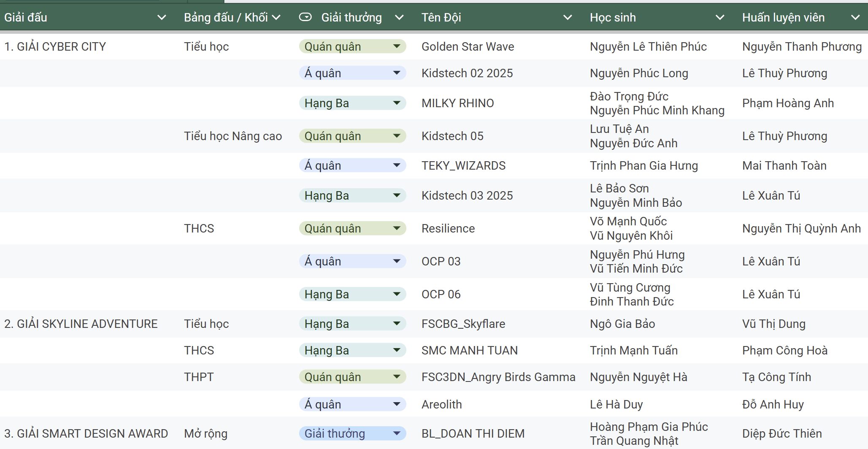Click the Hạng Ba arrow for OCP 06
868x449 pixels.
(x=396, y=294)
